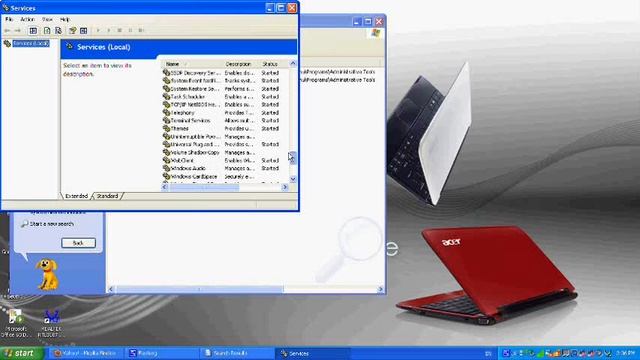The height and width of the screenshot is (360, 640).
Task: Click the Telephony service gear icon
Action: (x=167, y=112)
